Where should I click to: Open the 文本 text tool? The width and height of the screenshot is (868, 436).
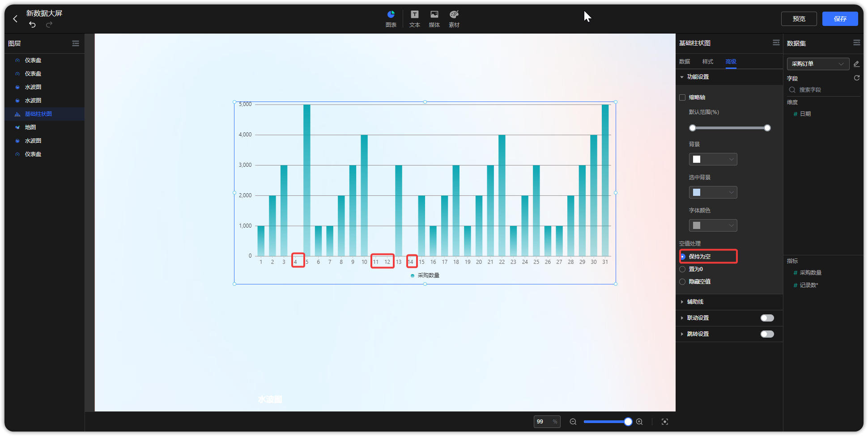(x=415, y=19)
